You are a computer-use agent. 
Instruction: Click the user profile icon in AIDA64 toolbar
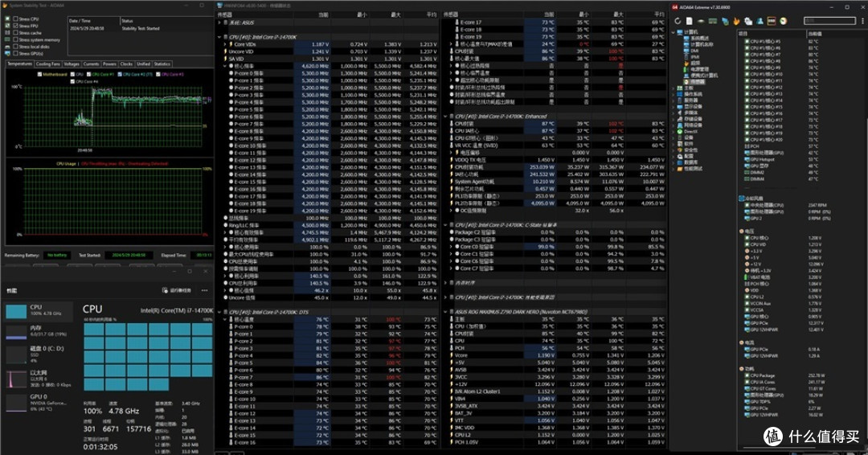760,21
